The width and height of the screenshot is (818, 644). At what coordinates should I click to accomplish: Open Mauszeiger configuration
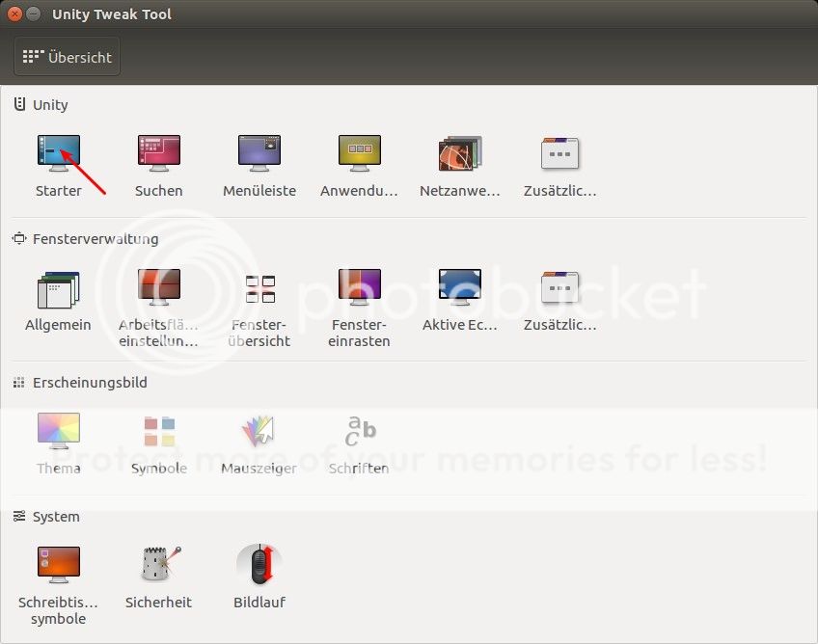[259, 432]
